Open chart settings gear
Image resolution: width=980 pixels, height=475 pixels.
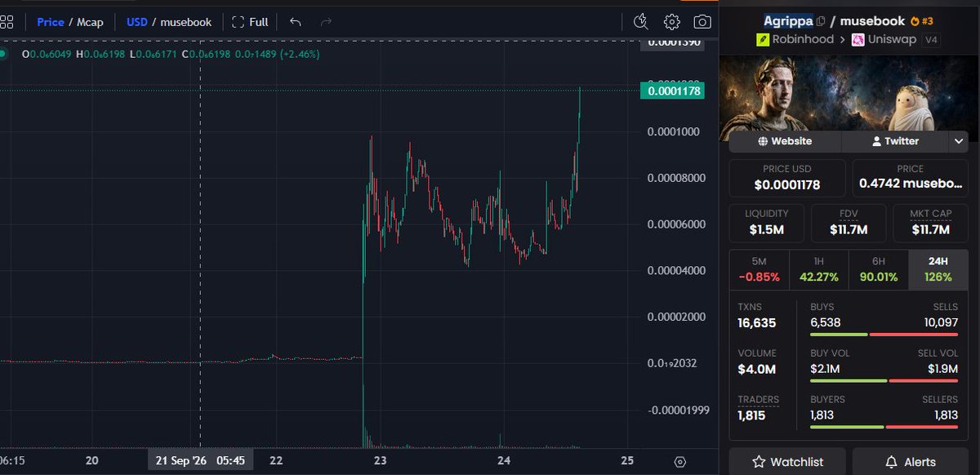[x=671, y=22]
